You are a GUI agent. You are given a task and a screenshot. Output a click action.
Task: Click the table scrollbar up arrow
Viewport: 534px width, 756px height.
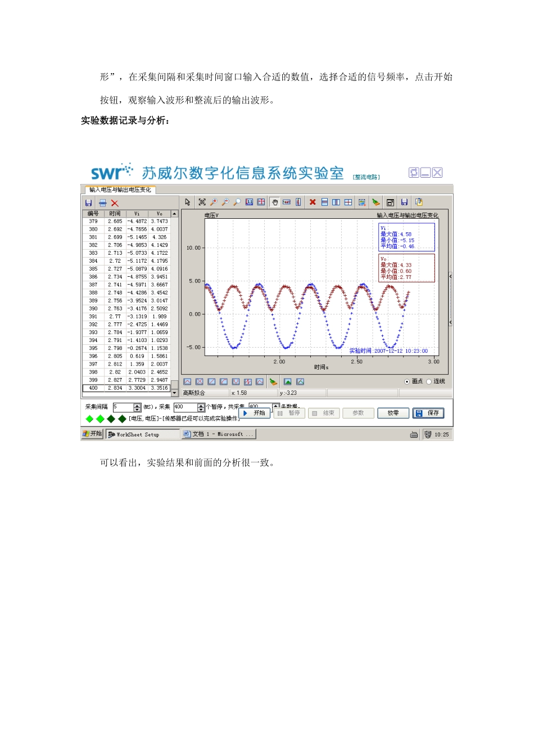[174, 214]
